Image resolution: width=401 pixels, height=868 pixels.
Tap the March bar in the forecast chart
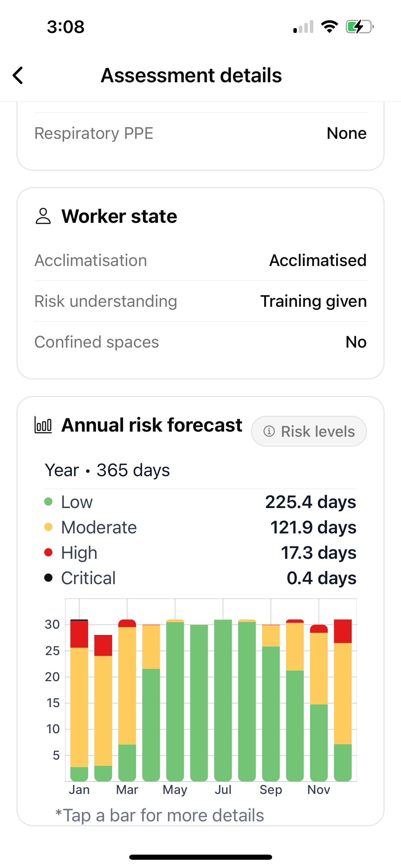coord(127,700)
